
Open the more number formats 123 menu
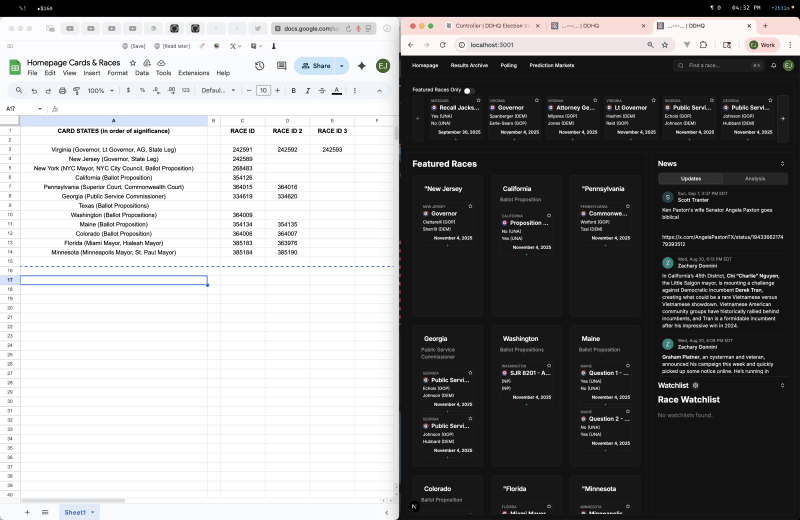186,90
